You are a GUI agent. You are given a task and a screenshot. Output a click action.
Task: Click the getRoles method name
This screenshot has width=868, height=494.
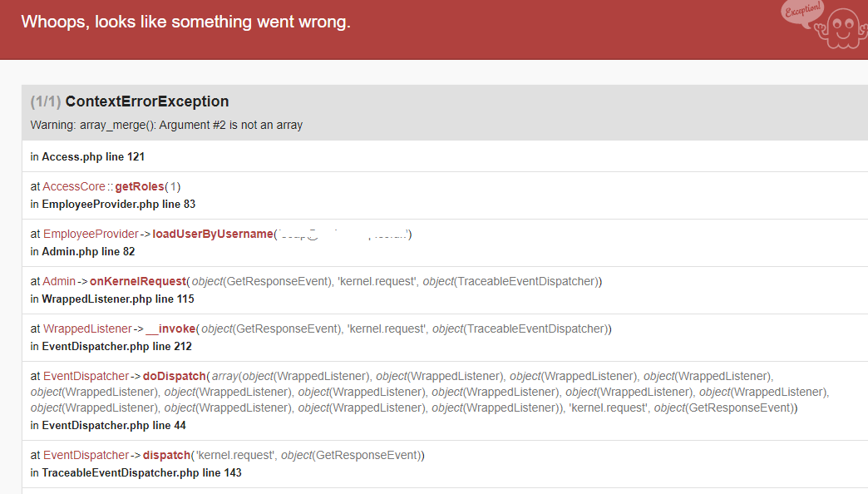(139, 186)
